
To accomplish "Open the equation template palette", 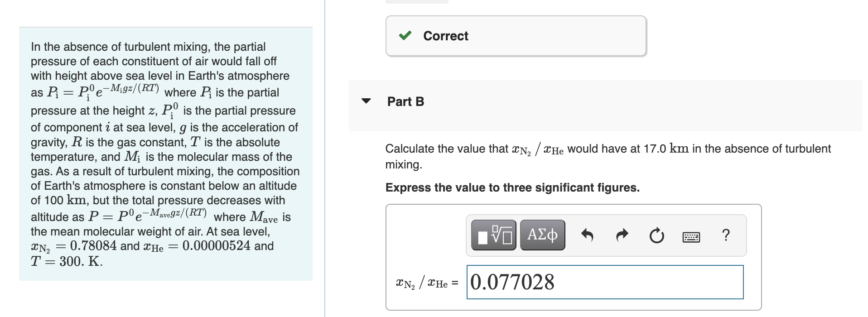I will pos(492,235).
